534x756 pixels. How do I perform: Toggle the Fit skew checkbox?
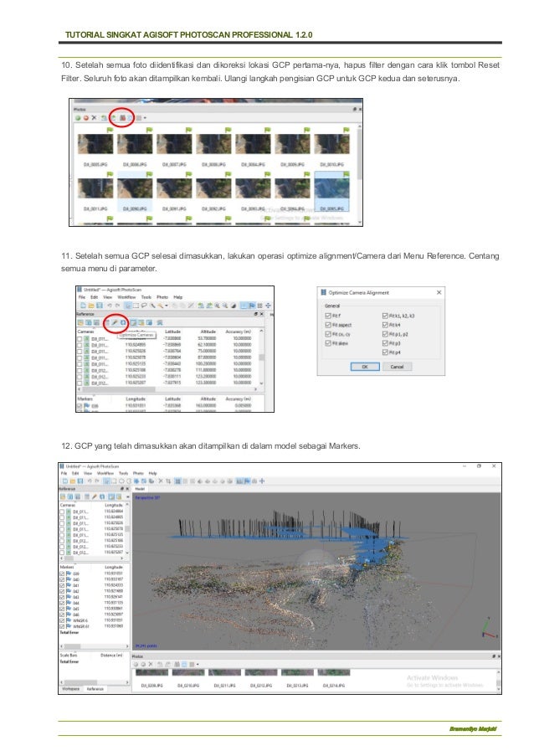(328, 343)
